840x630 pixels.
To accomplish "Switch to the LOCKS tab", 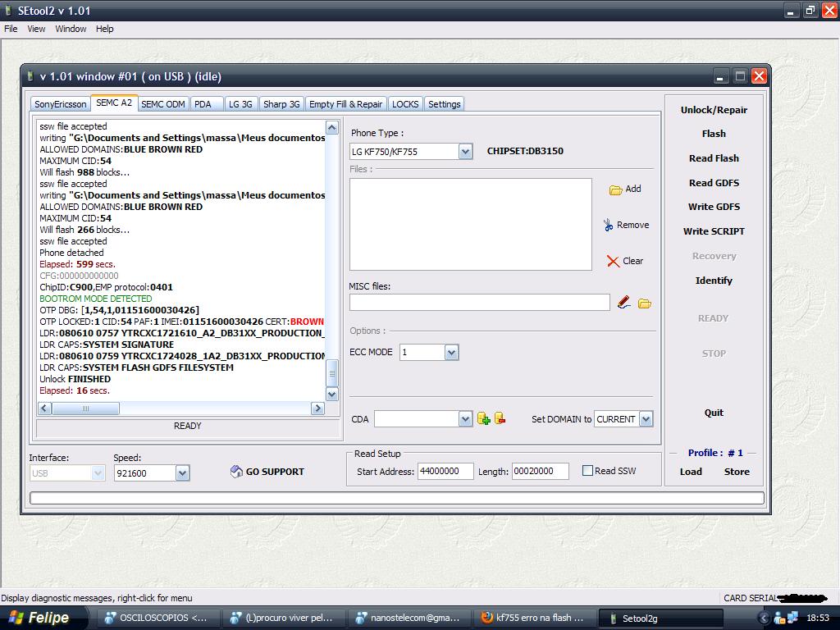I will tap(405, 104).
